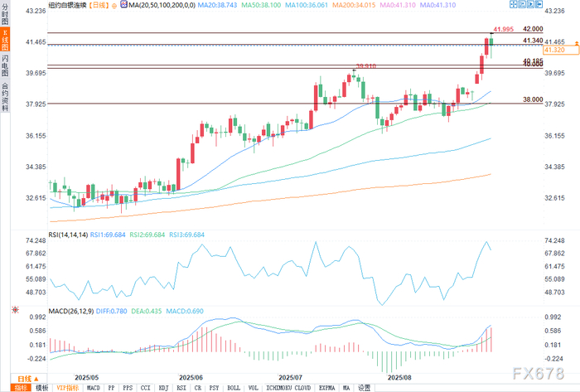Click the 设置 settings button
This screenshot has width=580, height=392.
(364, 388)
